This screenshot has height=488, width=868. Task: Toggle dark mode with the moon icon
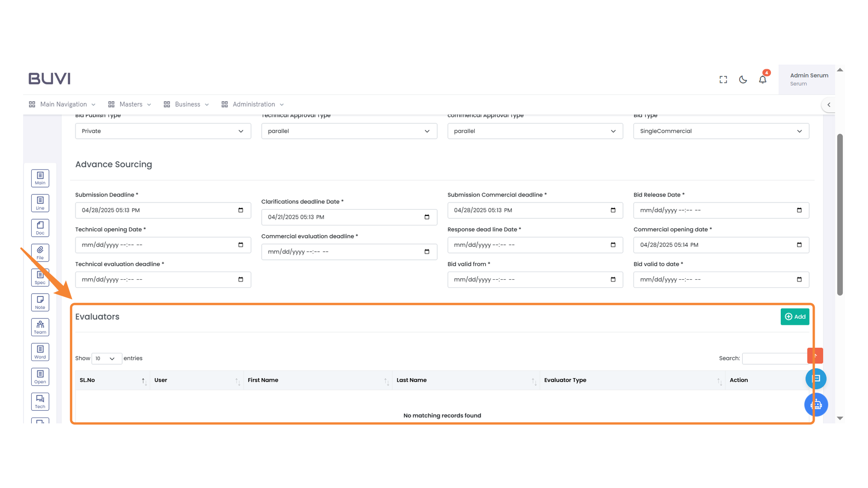coord(743,79)
